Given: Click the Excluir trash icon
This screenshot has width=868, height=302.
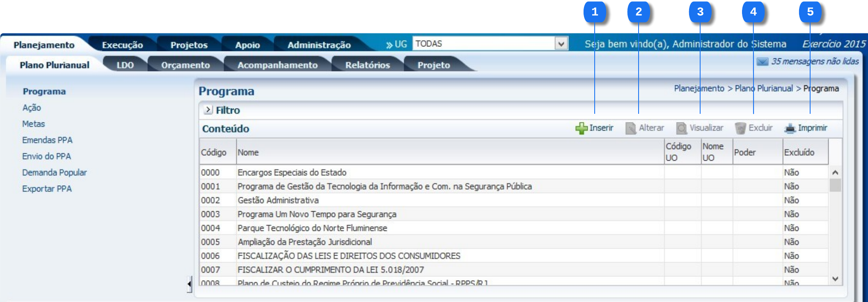Looking at the screenshot, I should tap(740, 129).
